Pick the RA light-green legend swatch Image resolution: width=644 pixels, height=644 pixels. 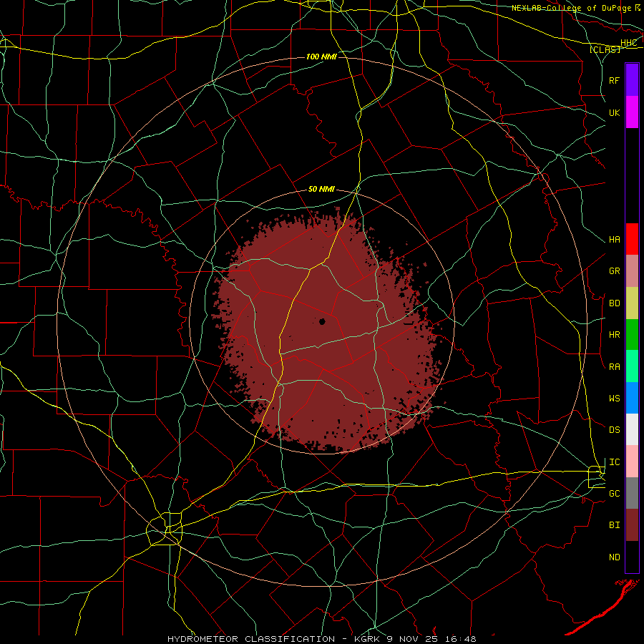pyautogui.click(x=632, y=366)
